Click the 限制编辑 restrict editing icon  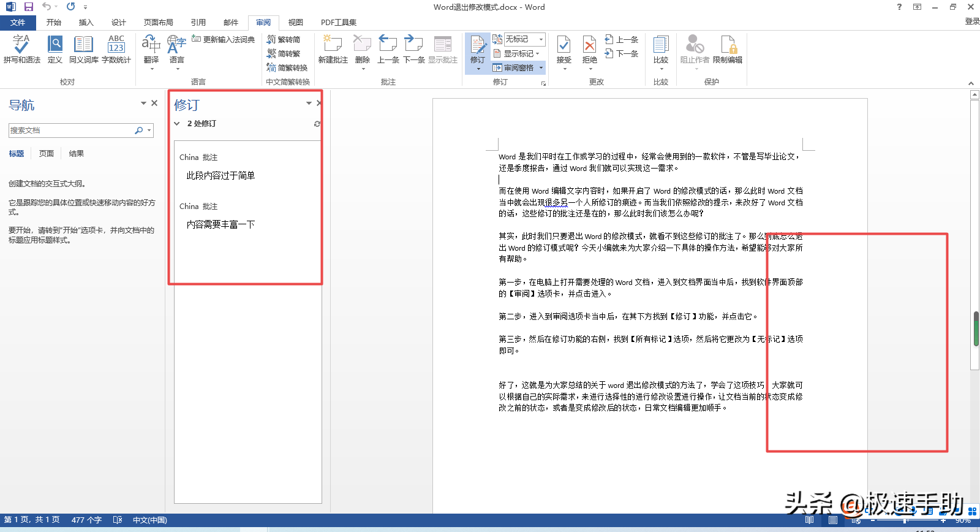[x=727, y=49]
